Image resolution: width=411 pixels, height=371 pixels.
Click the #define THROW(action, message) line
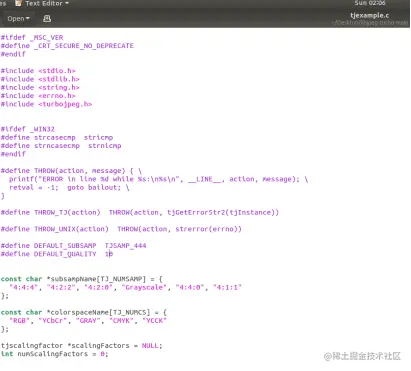[71, 171]
